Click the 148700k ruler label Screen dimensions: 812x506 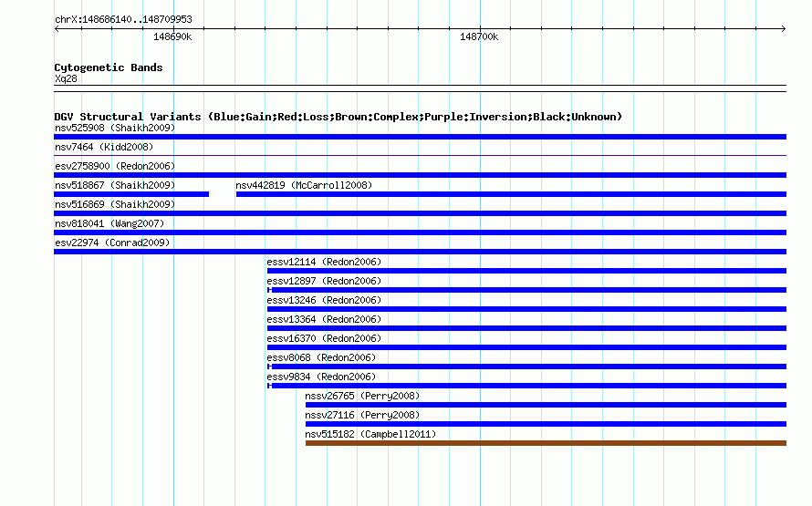[479, 36]
